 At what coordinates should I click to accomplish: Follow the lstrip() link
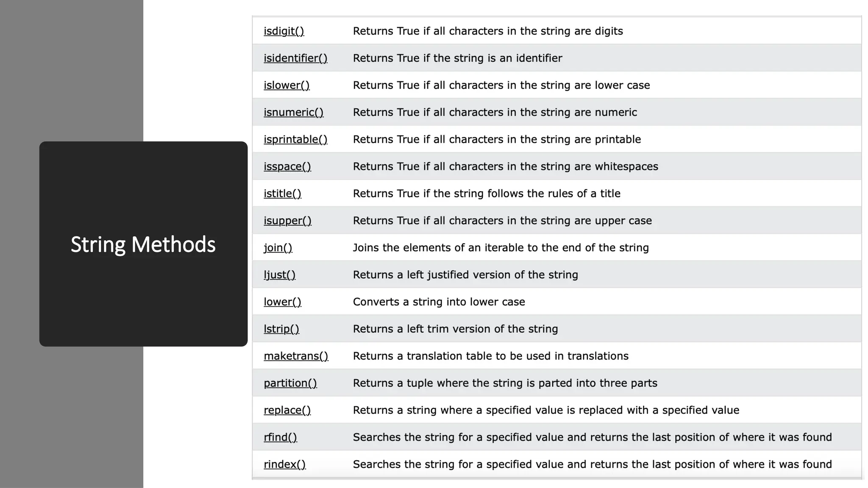(x=281, y=329)
